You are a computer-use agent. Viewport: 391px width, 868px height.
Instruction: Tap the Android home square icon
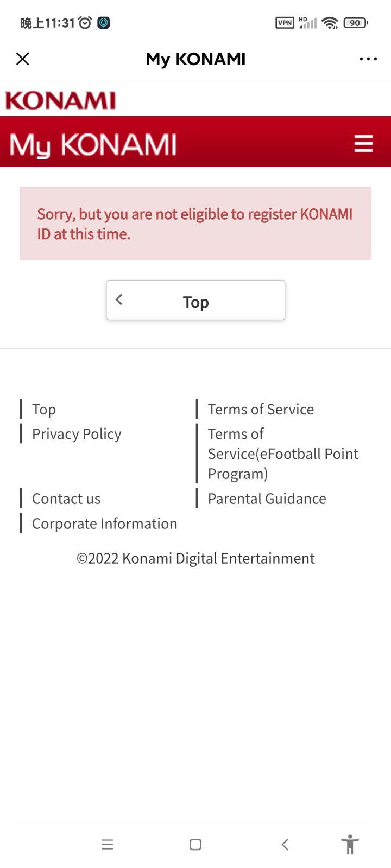pyautogui.click(x=195, y=844)
